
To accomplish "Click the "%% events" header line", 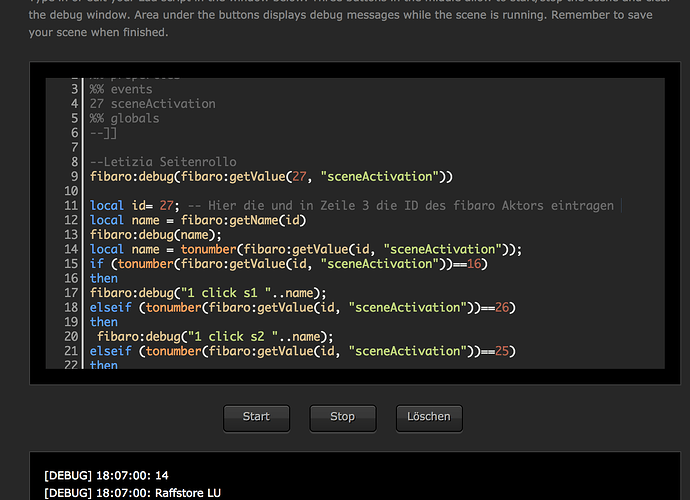I will [121, 89].
